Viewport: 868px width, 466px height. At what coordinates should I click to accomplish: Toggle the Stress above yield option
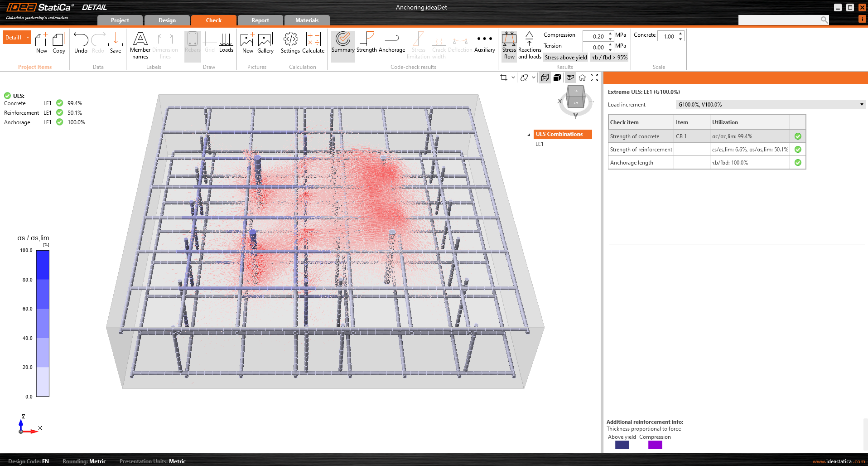click(x=565, y=58)
